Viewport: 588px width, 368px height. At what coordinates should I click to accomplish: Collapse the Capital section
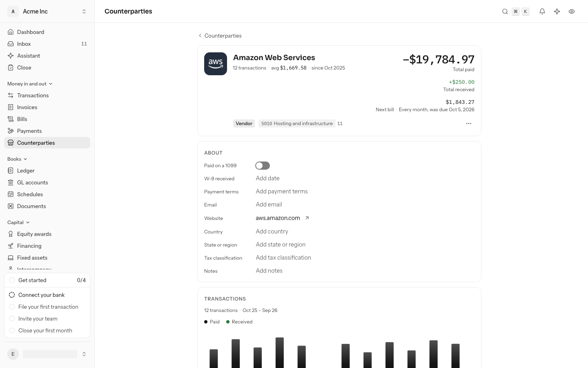(x=18, y=222)
